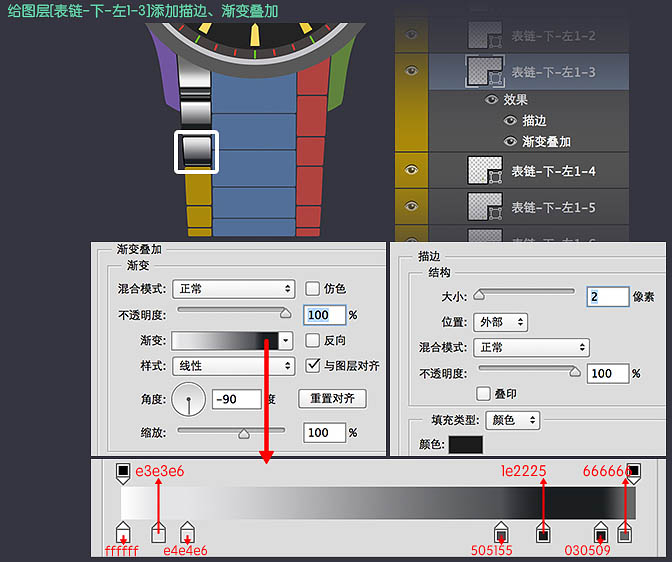The image size is (672, 562).
Task: Select the e4e4e6 color stop
Action: (187, 532)
